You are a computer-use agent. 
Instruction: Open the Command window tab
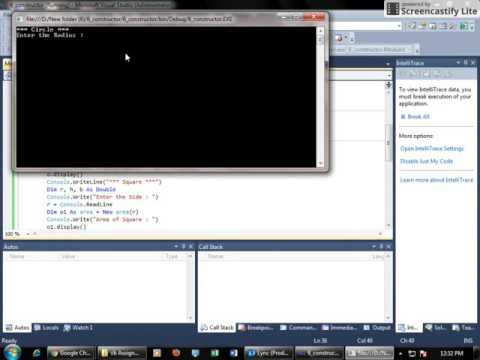pyautogui.click(x=298, y=328)
